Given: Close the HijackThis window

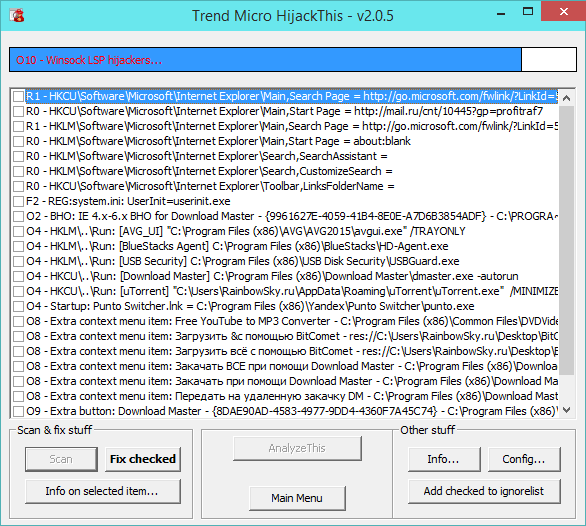Looking at the screenshot, I should coord(564,12).
